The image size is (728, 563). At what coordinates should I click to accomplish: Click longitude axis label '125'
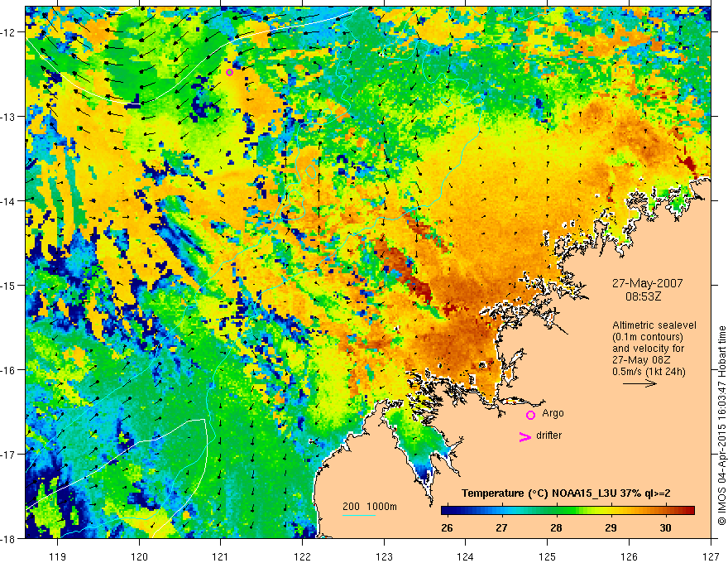click(548, 556)
